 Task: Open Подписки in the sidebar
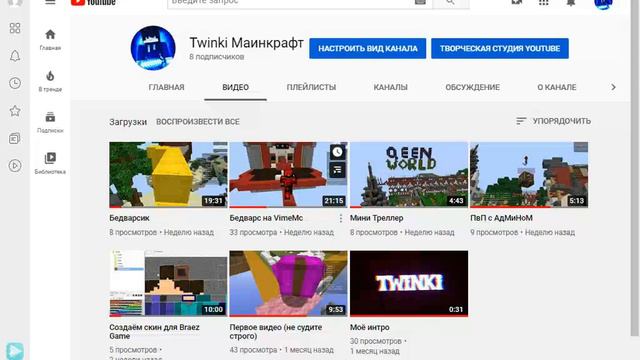(50, 122)
